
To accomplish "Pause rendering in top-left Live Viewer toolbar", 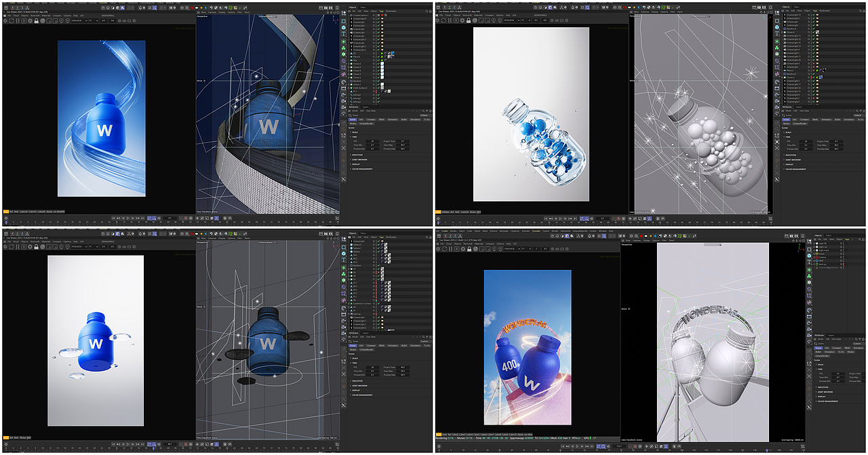I will [x=18, y=21].
